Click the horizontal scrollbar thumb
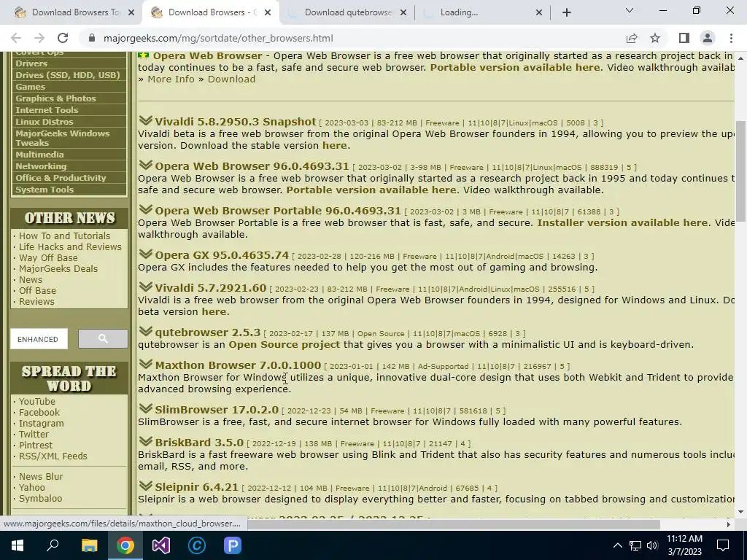747x560 pixels. pos(454,524)
